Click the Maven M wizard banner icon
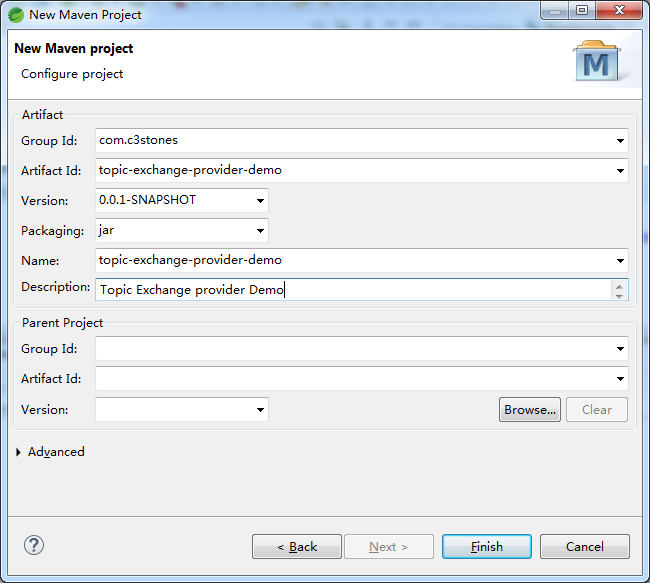Image resolution: width=650 pixels, height=583 pixels. [x=596, y=61]
